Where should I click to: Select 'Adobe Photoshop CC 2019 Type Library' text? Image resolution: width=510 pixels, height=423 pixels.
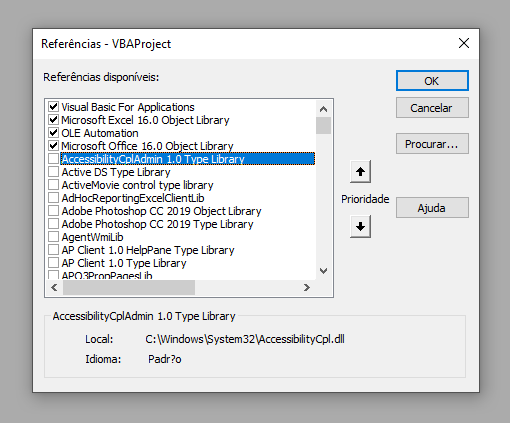[157, 224]
